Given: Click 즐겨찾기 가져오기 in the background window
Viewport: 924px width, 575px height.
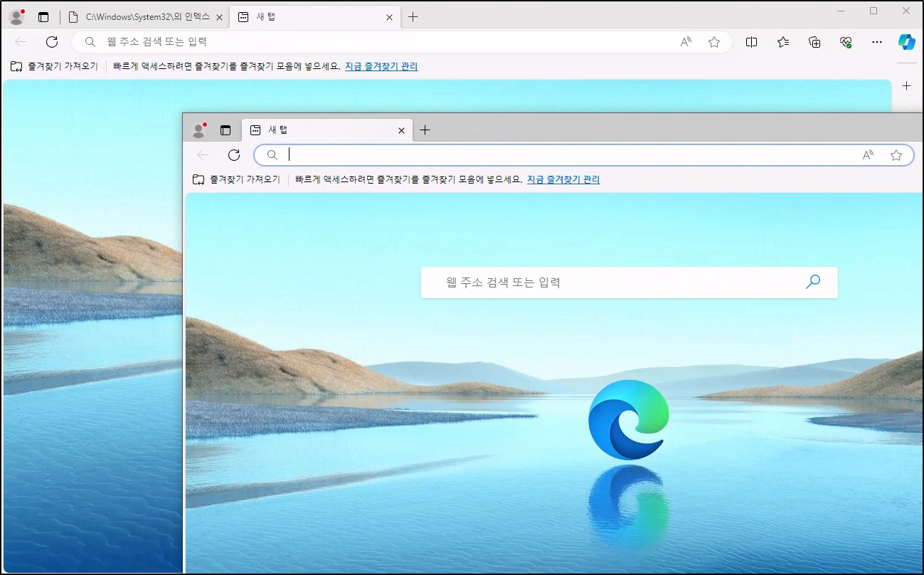Looking at the screenshot, I should pos(54,66).
